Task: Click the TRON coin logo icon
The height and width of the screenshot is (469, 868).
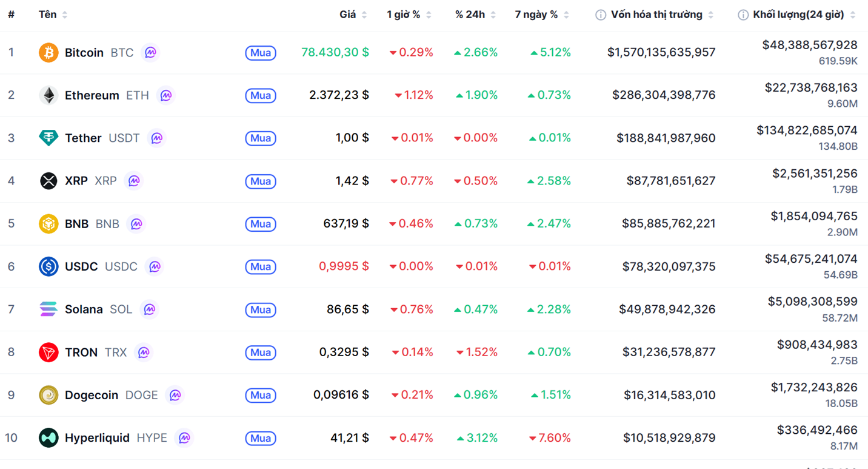Action: (x=48, y=352)
